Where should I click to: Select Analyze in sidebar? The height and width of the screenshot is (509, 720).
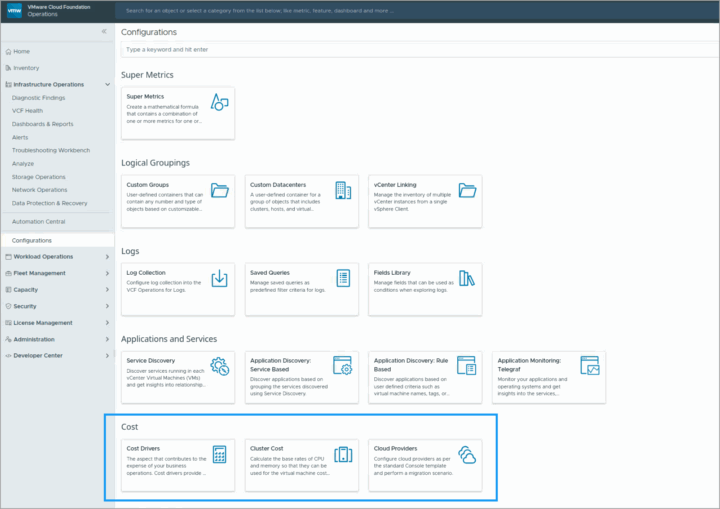(23, 164)
